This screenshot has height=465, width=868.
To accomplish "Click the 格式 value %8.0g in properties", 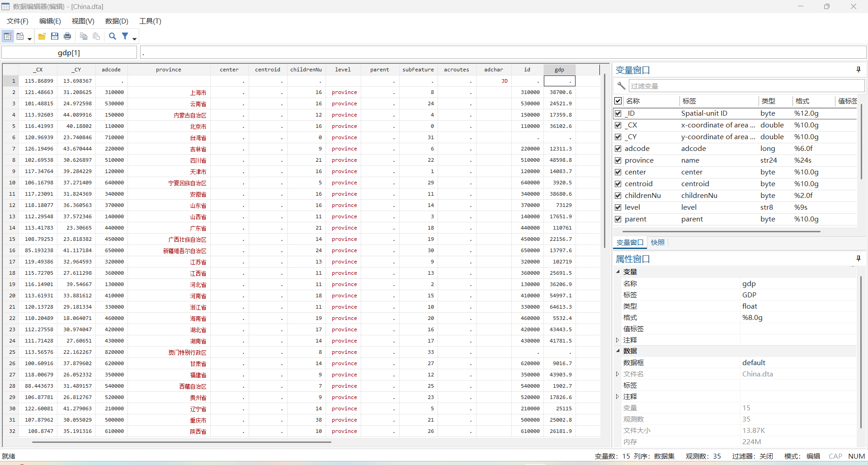I will pos(752,318).
